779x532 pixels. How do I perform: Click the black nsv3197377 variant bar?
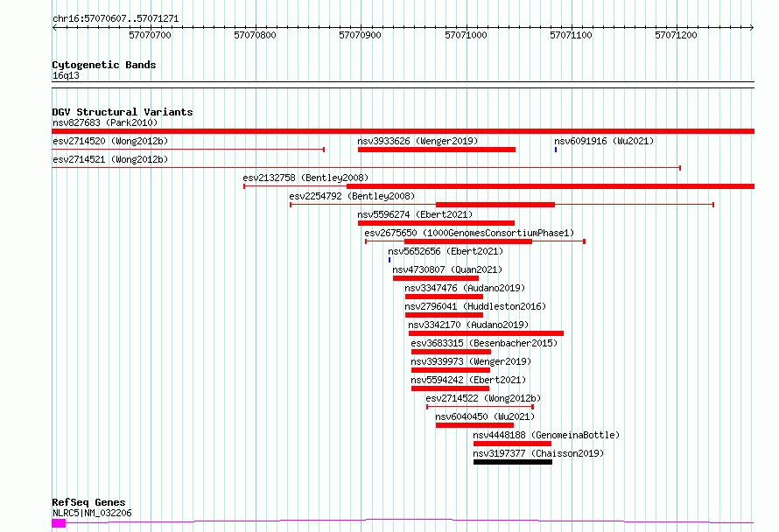(513, 462)
